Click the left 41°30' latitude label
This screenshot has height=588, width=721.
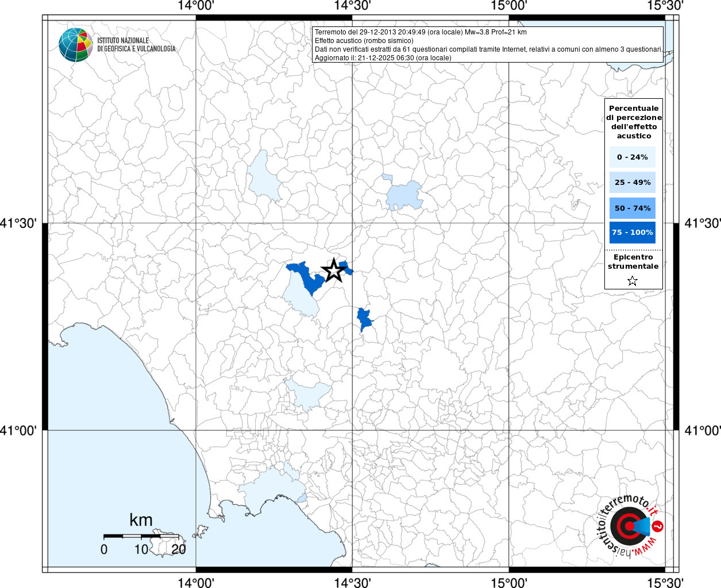(18, 223)
